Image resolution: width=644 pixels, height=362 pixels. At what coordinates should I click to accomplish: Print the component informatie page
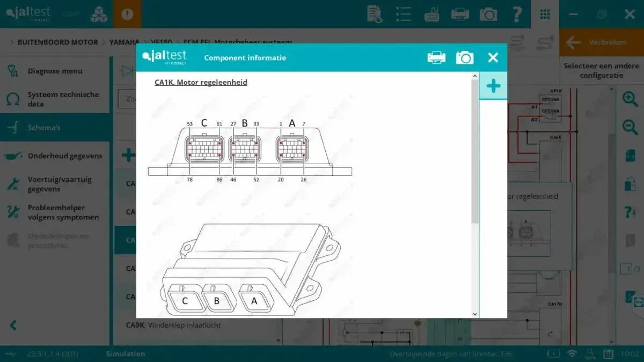436,57
